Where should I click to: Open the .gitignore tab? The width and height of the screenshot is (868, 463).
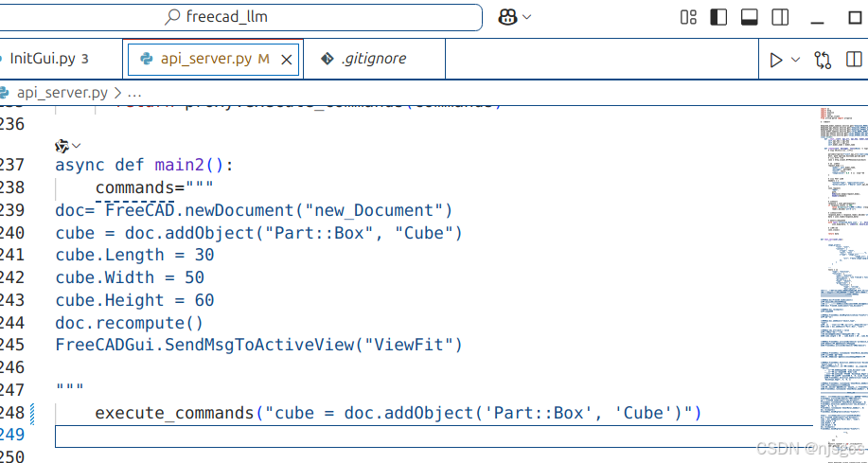[374, 59]
